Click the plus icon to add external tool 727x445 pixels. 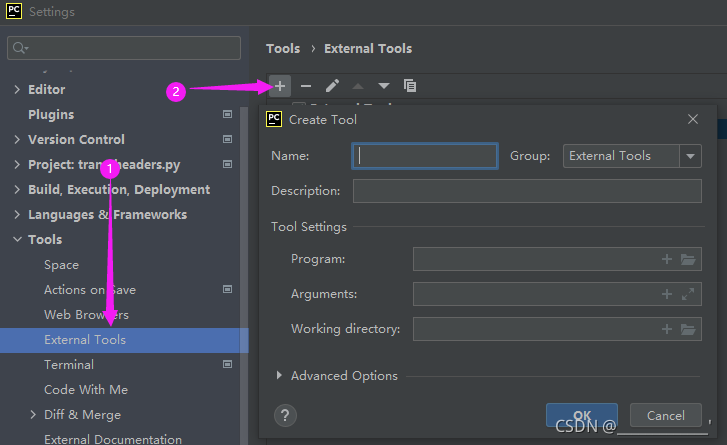click(280, 86)
